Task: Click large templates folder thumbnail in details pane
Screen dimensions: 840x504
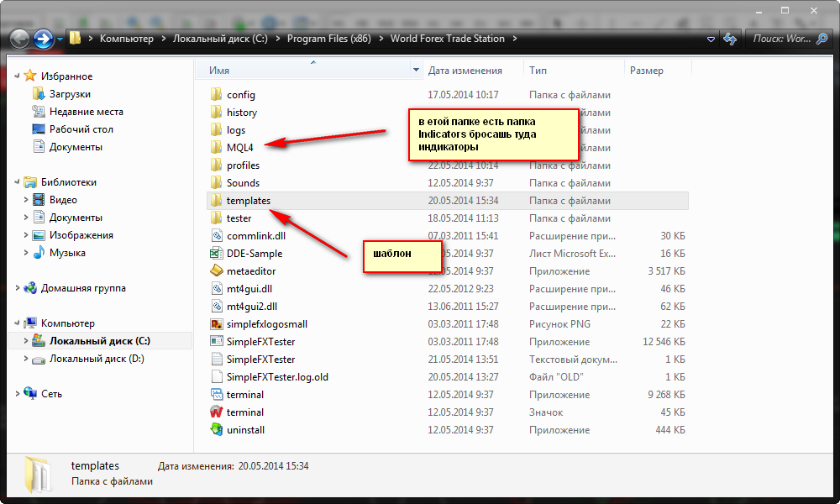Action: point(38,475)
